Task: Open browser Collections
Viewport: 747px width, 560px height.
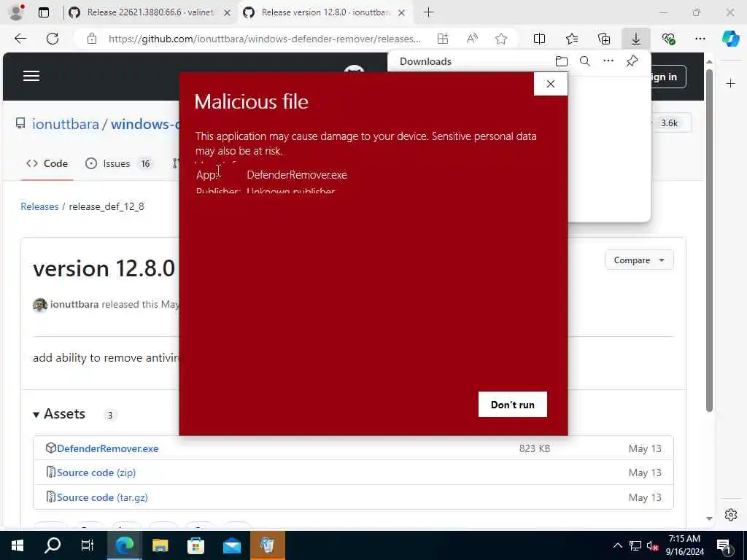Action: tap(604, 39)
